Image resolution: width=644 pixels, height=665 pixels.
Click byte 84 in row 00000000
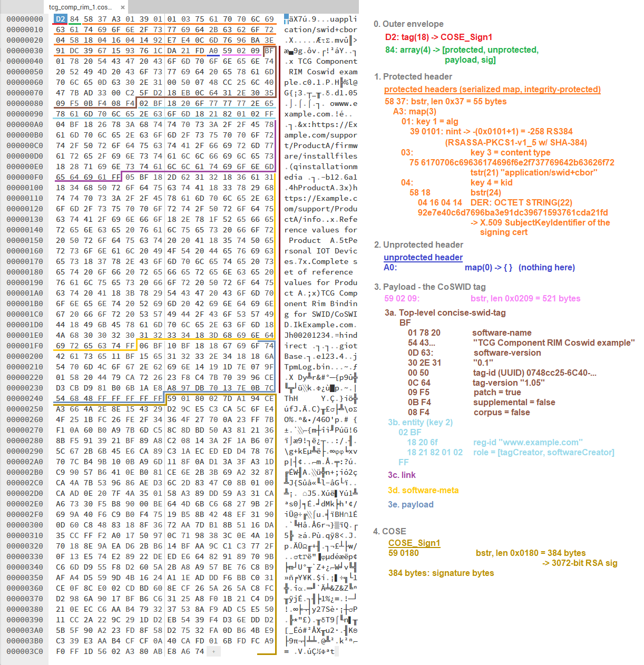[x=74, y=19]
